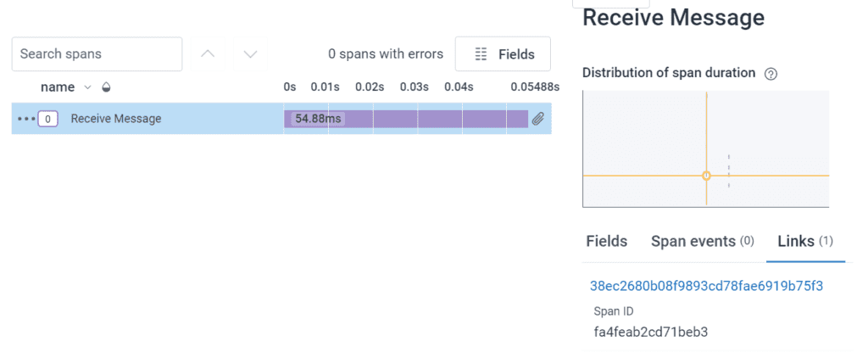Toggle the child count badge showing 0

(x=48, y=119)
